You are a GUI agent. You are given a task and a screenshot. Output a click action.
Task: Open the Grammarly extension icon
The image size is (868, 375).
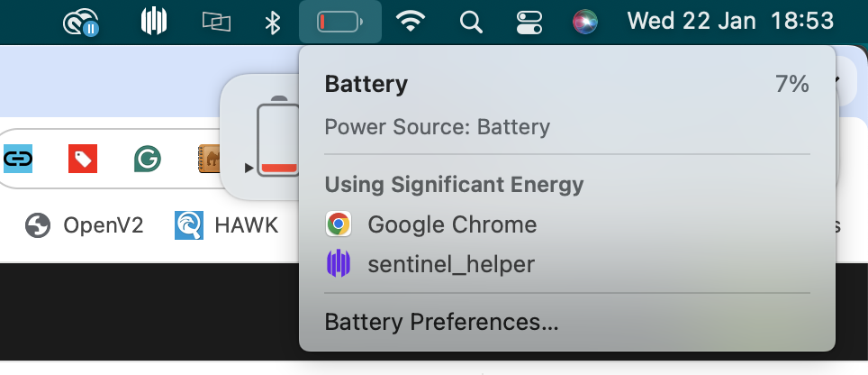click(148, 159)
